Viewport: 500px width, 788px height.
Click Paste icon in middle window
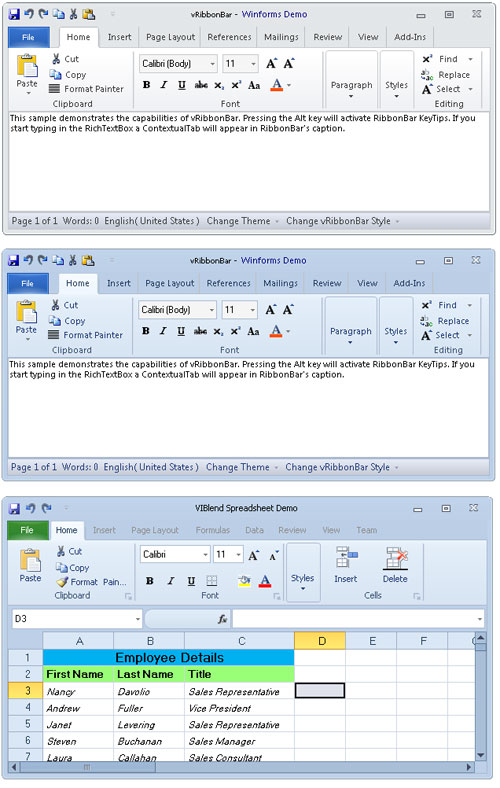click(x=26, y=312)
